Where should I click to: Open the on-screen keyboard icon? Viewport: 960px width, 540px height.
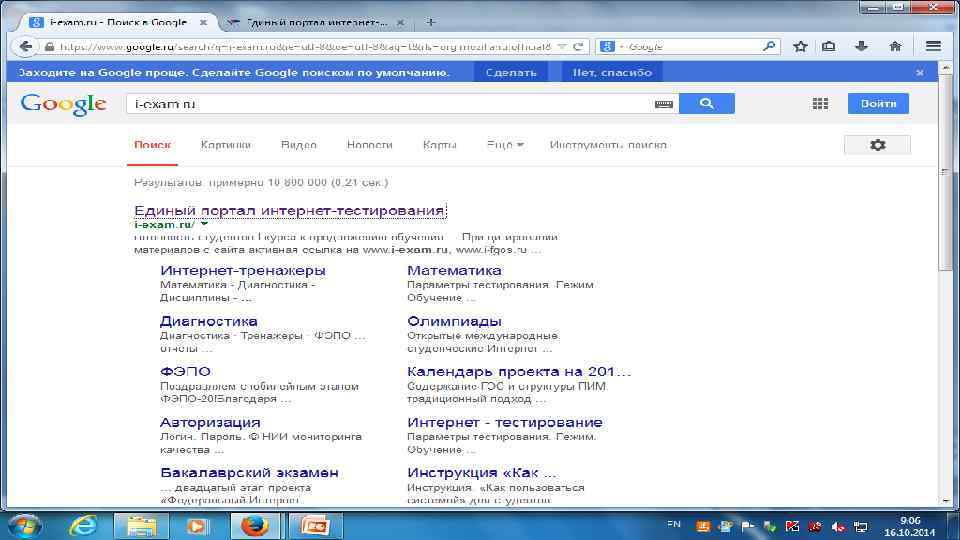tap(663, 104)
